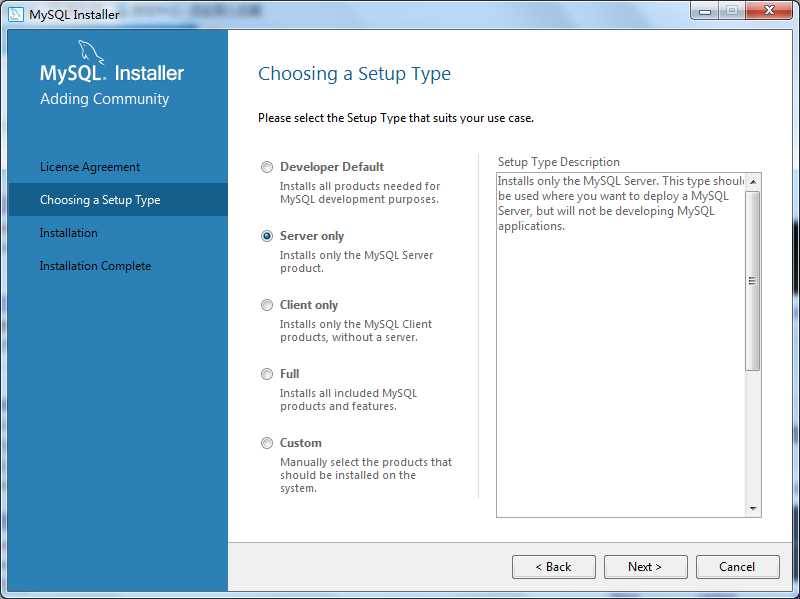Click the 'Installs only the MySQL Client' description
The width and height of the screenshot is (800, 599).
pyautogui.click(x=356, y=331)
